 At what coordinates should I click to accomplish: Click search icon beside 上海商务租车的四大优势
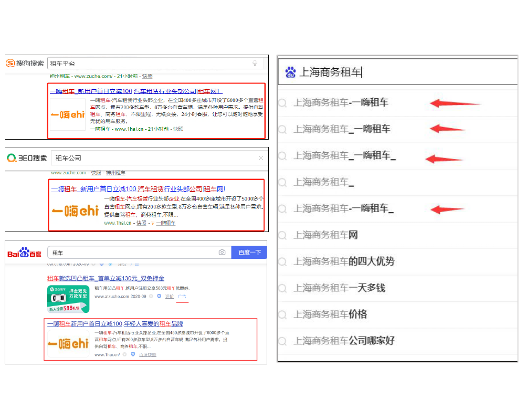pos(282,262)
